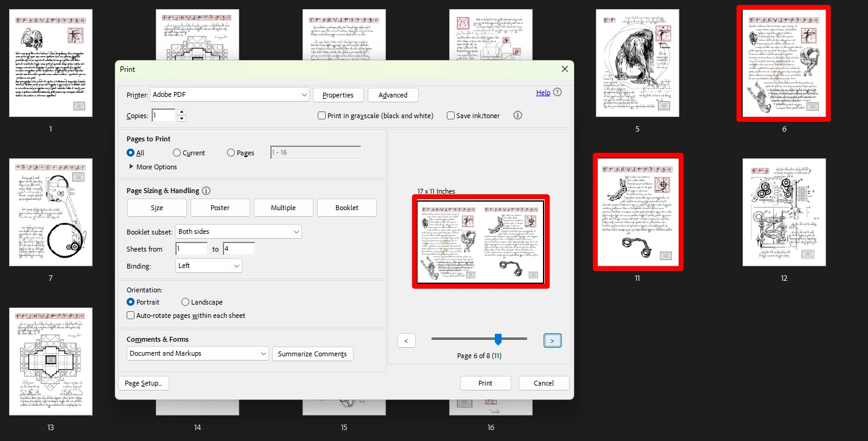Open the Binding dropdown set to Left
This screenshot has width=868, height=441.
(209, 266)
